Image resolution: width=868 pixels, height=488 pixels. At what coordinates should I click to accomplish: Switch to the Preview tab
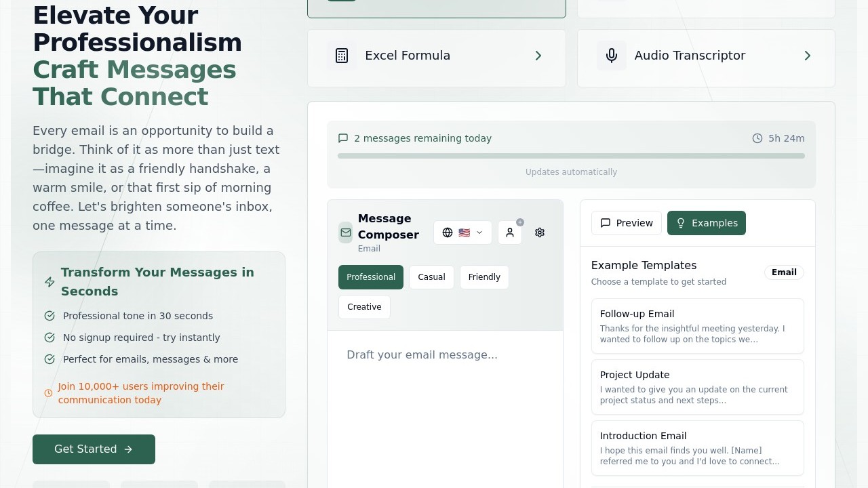point(626,223)
